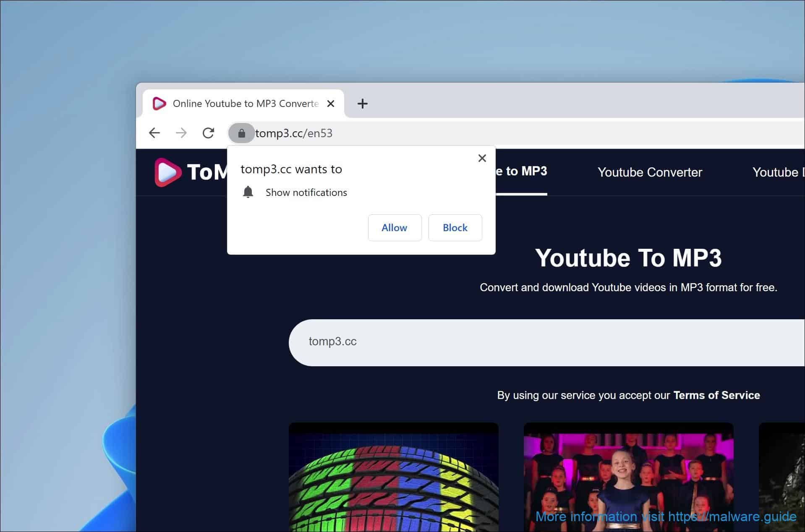Dismiss the notification prompt with X

[482, 158]
